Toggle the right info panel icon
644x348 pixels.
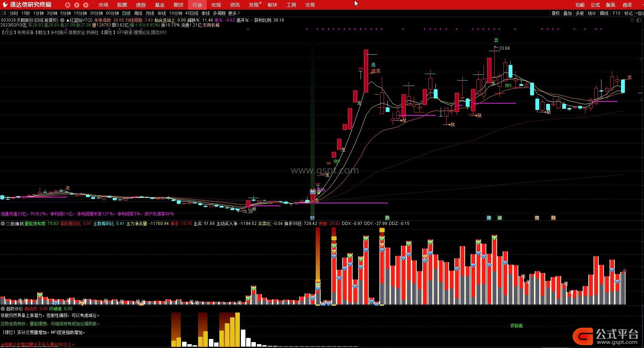(x=639, y=21)
